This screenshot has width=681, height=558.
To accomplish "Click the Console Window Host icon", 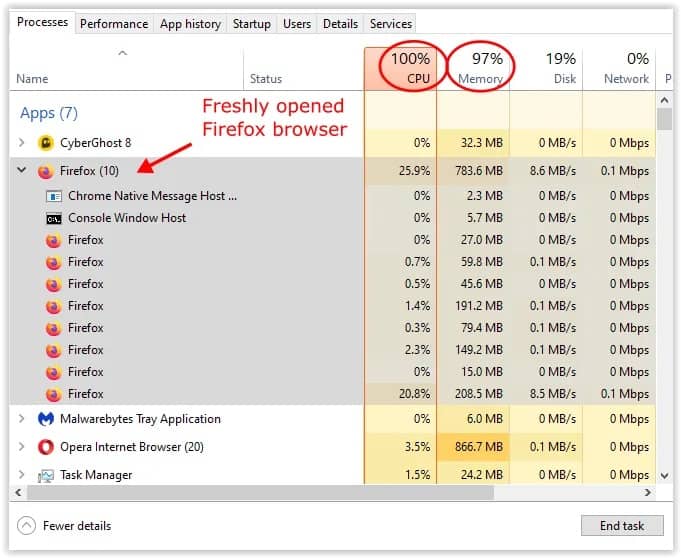I will click(54, 218).
